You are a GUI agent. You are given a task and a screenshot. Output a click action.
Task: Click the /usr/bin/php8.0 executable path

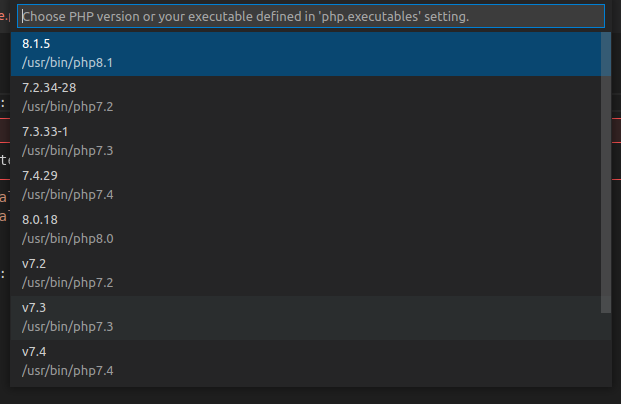[67, 238]
